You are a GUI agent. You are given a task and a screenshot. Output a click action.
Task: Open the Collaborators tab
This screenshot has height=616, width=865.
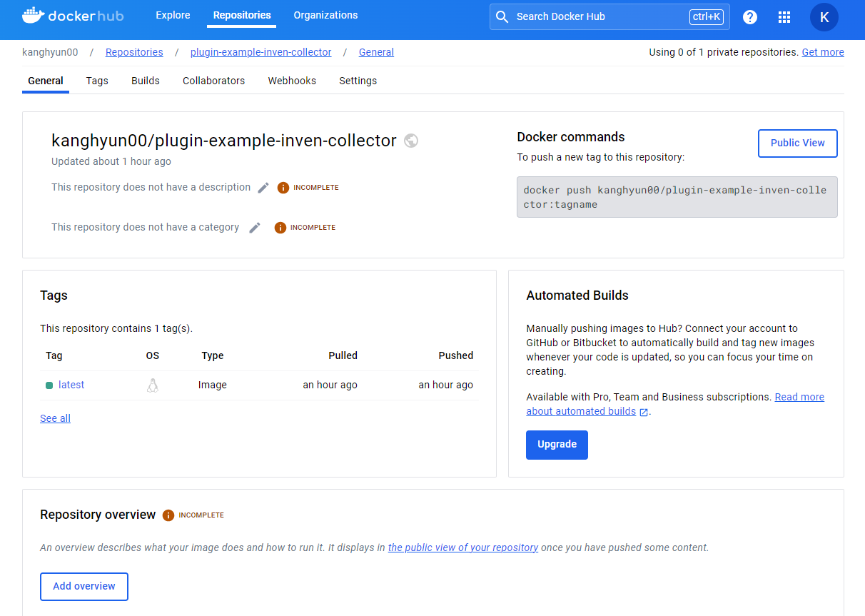[214, 81]
